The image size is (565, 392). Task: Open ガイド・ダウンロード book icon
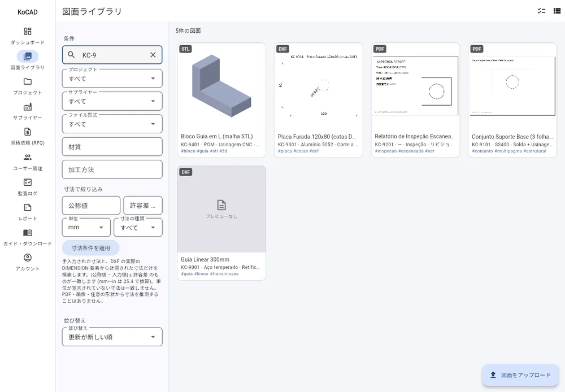(27, 233)
